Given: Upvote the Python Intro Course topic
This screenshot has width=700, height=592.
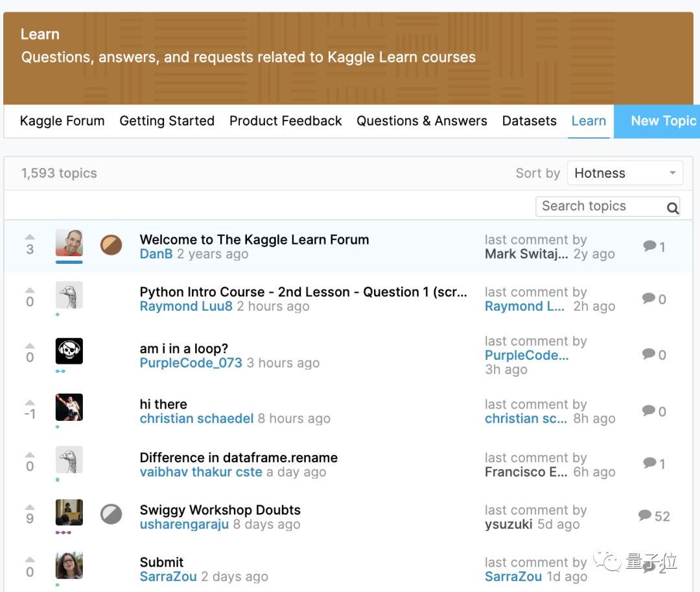Looking at the screenshot, I should (29, 290).
